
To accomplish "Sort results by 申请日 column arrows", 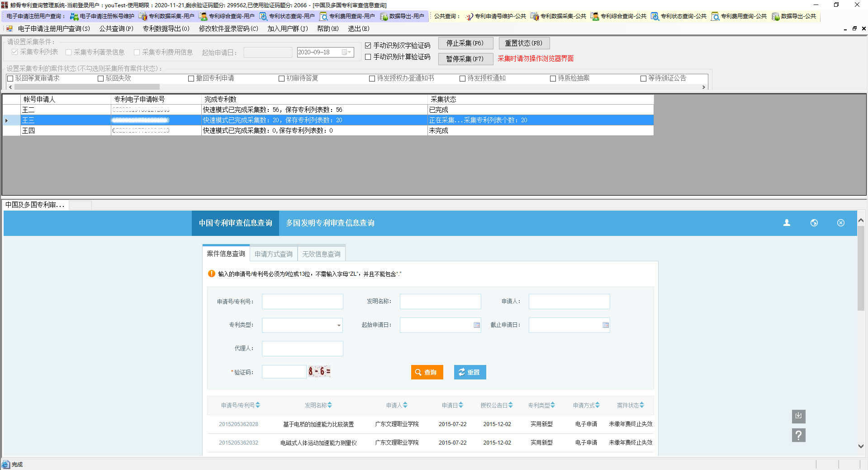I will (x=460, y=405).
